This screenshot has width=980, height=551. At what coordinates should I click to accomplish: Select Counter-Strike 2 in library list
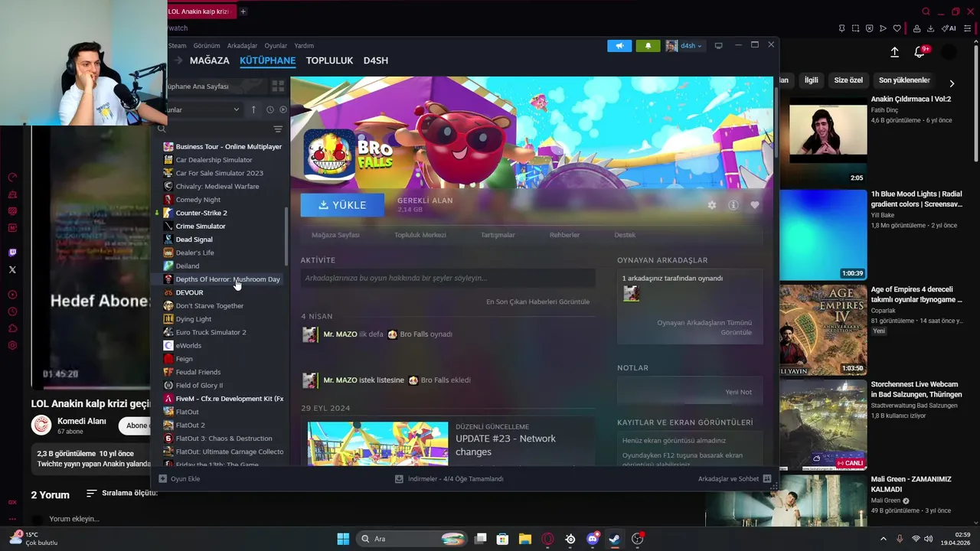201,213
